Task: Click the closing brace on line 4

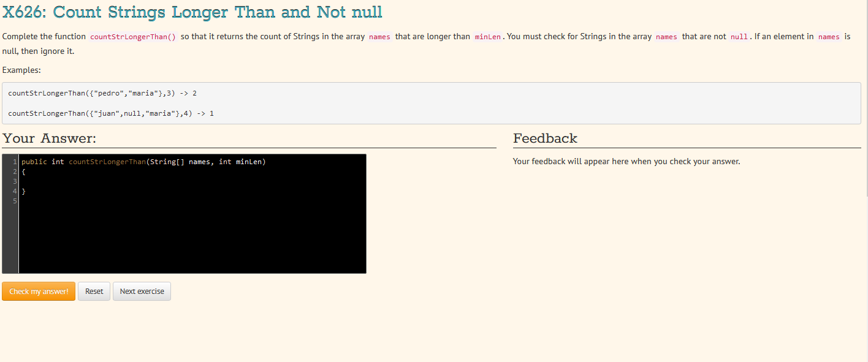Action: click(x=23, y=190)
